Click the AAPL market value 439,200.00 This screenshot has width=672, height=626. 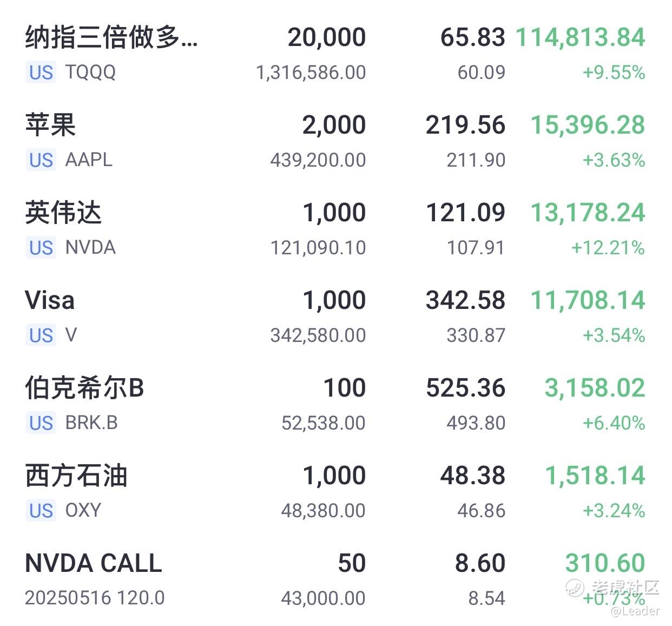coord(318,160)
